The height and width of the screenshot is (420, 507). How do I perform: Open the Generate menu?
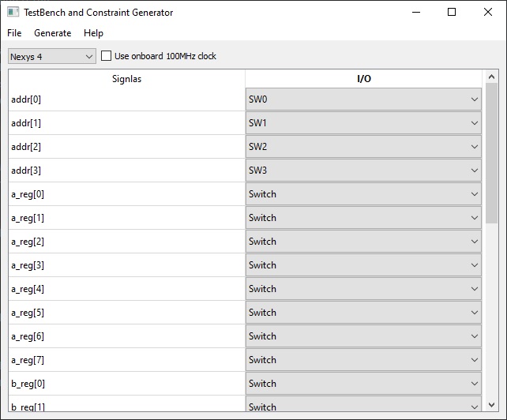click(x=53, y=33)
